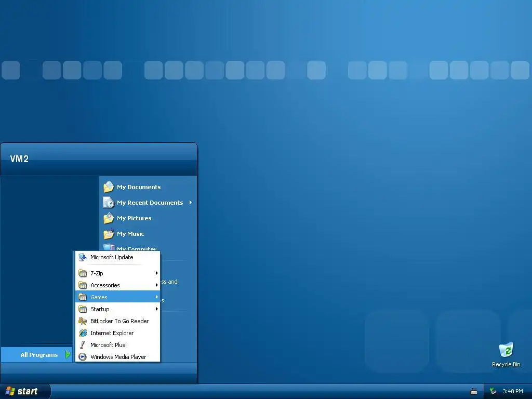
Task: Click the My Recent Documents icon
Action: [109, 203]
